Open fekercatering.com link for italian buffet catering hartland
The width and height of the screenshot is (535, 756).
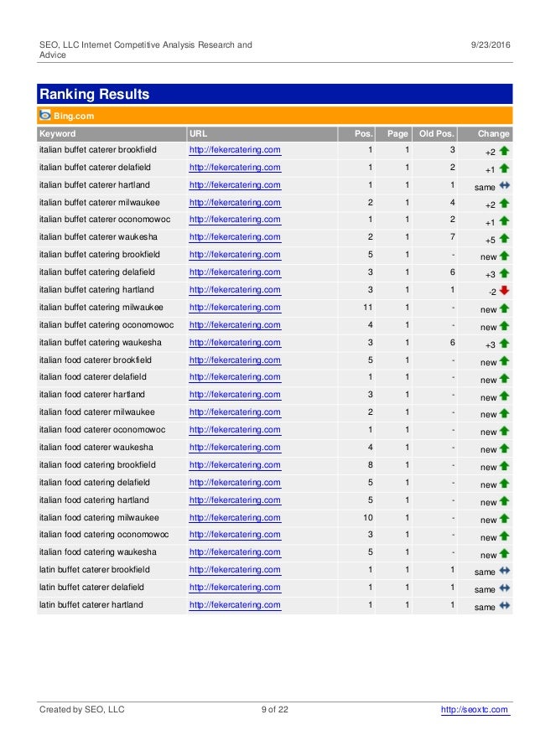[235, 290]
